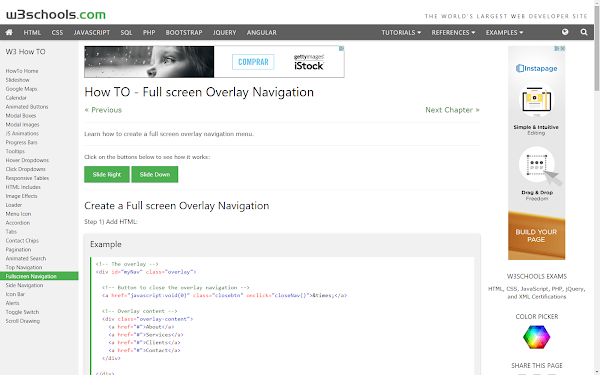Screen dimensions: 600x375
Task: Open the SQL menu item
Action: pyautogui.click(x=126, y=33)
